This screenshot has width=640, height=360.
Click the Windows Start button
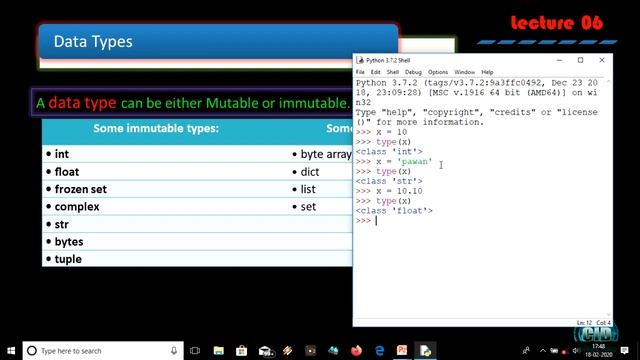point(11,351)
